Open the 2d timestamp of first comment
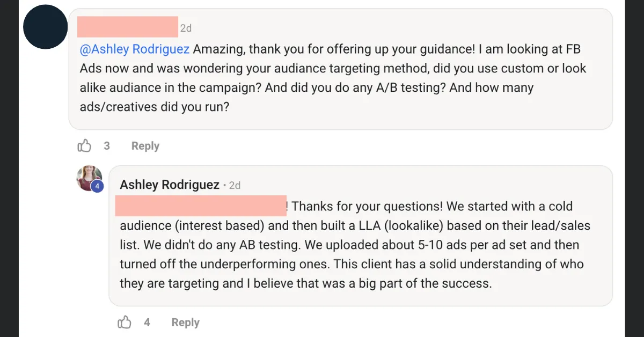The image size is (644, 337). coord(186,28)
